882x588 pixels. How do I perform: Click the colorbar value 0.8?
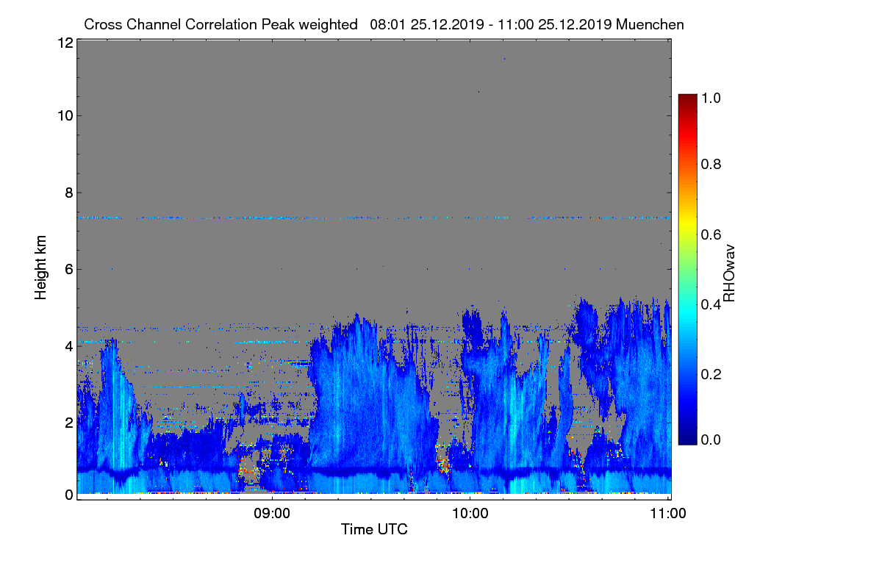point(712,165)
